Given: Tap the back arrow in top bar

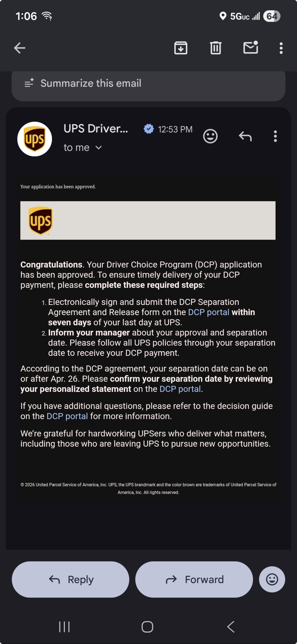Looking at the screenshot, I should pyautogui.click(x=20, y=48).
